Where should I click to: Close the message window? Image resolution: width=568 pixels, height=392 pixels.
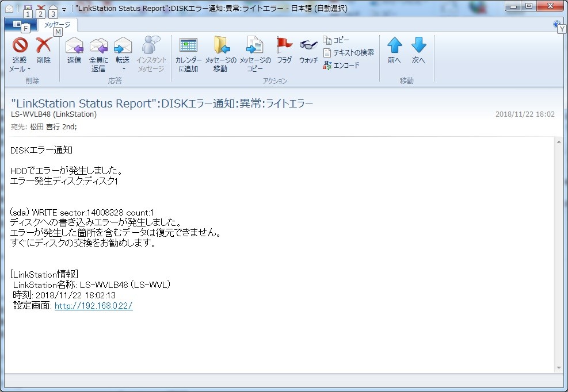coord(550,6)
